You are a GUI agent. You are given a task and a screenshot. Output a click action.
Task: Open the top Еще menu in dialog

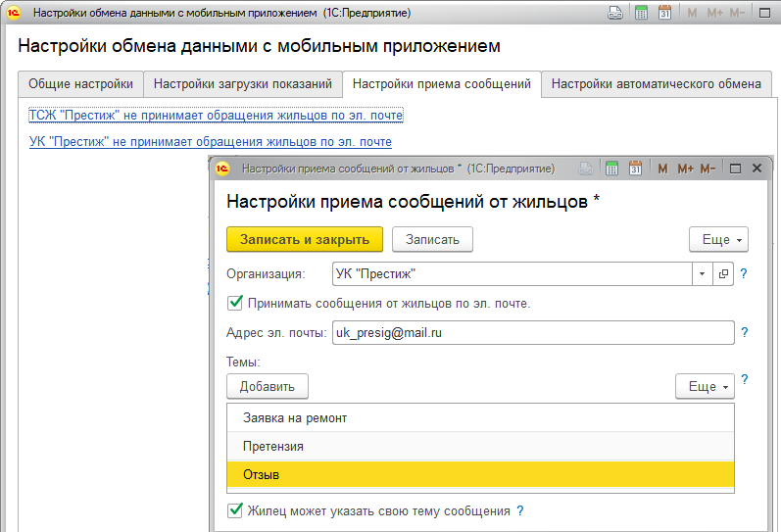[718, 240]
